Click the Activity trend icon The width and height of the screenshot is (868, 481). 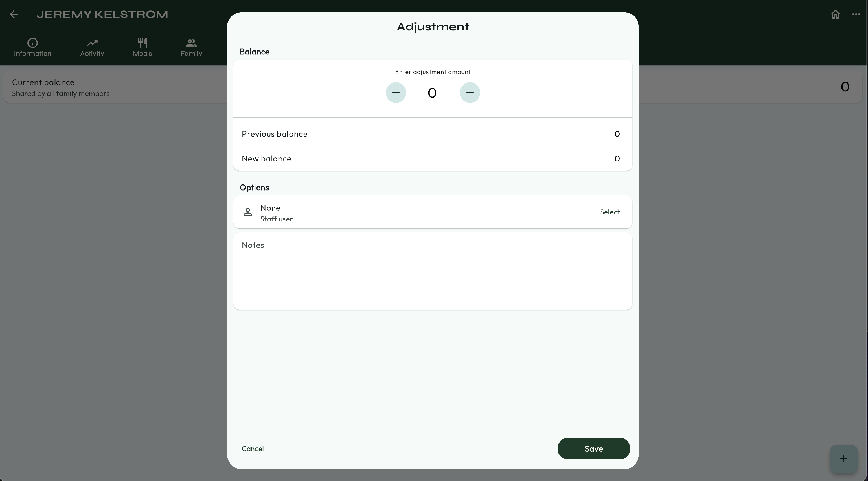coord(92,43)
